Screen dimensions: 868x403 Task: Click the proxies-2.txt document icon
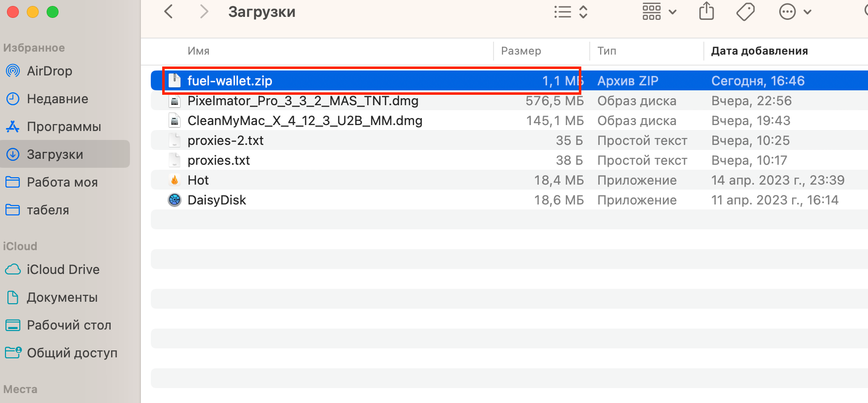click(175, 140)
